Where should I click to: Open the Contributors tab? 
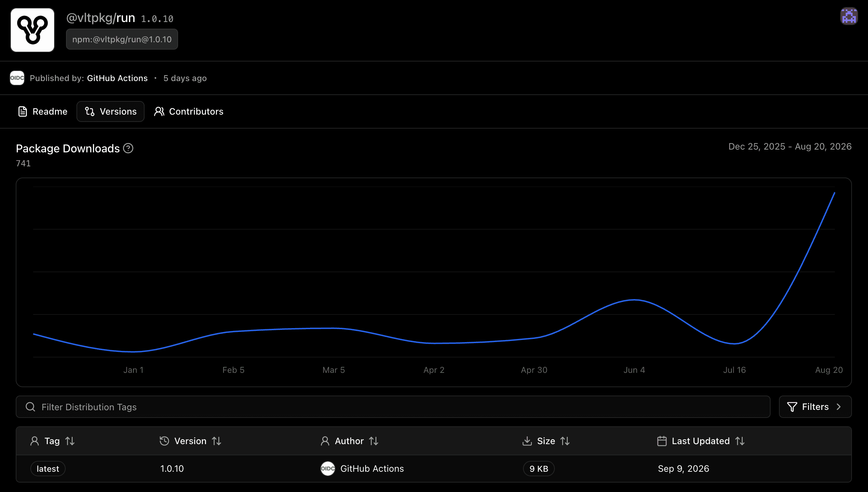tap(189, 111)
